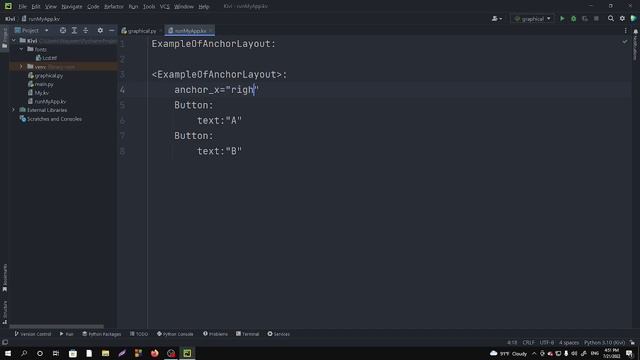Open the graphical run configuration dropdown

tap(532, 19)
